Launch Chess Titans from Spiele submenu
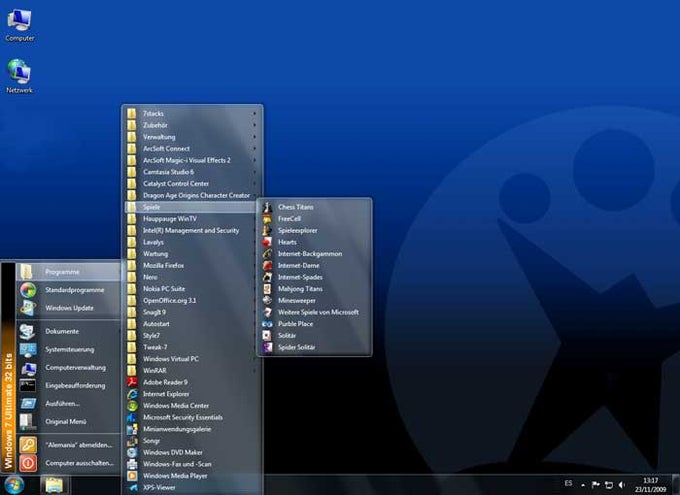 [x=315, y=207]
